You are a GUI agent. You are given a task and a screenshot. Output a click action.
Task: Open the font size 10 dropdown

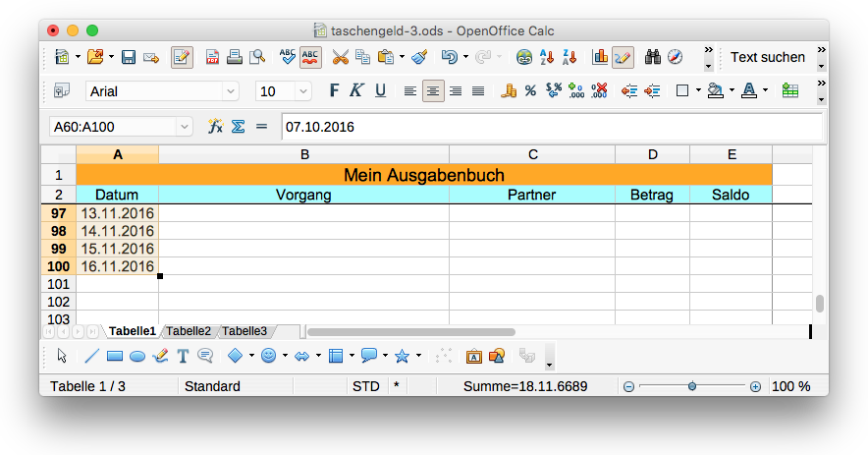pos(302,91)
